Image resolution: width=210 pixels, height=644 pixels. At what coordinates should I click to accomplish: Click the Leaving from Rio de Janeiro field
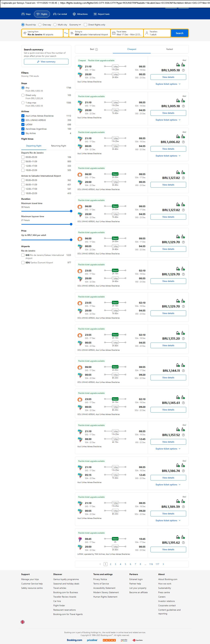pyautogui.click(x=42, y=33)
